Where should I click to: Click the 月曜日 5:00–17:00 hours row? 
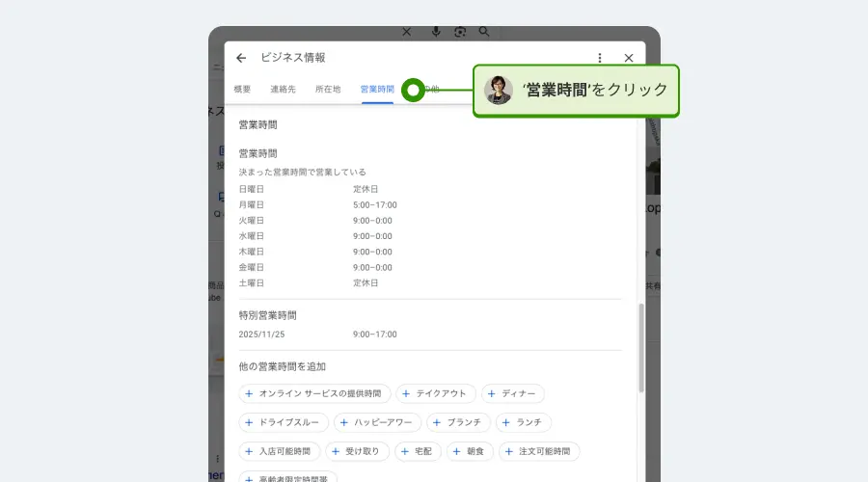[x=318, y=205]
